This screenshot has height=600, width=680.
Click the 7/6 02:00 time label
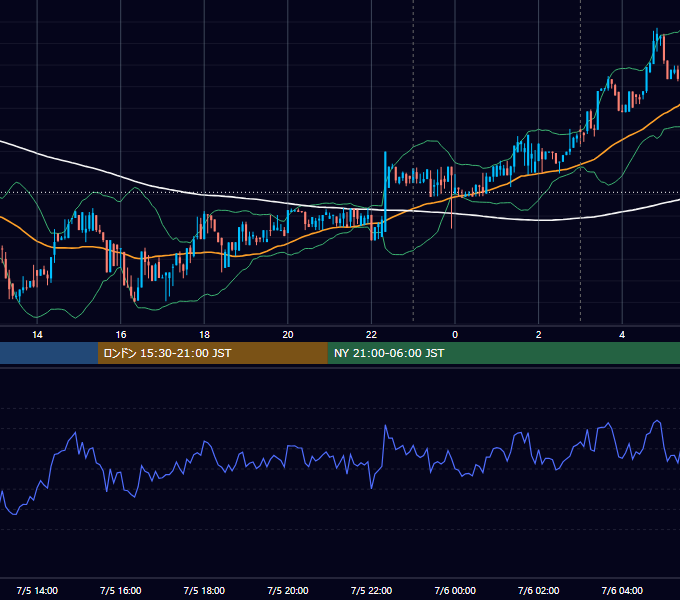[539, 590]
